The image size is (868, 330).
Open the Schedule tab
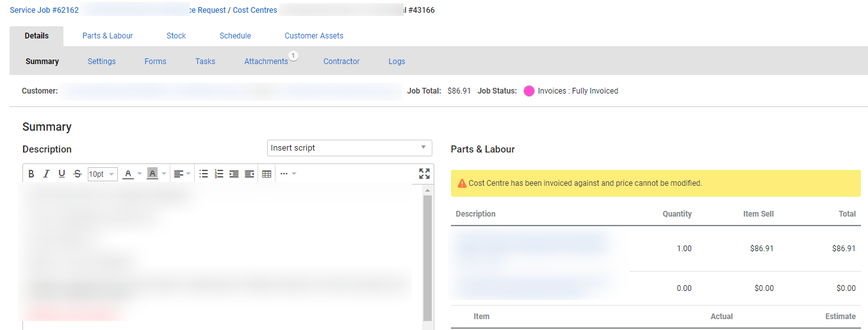click(x=235, y=36)
